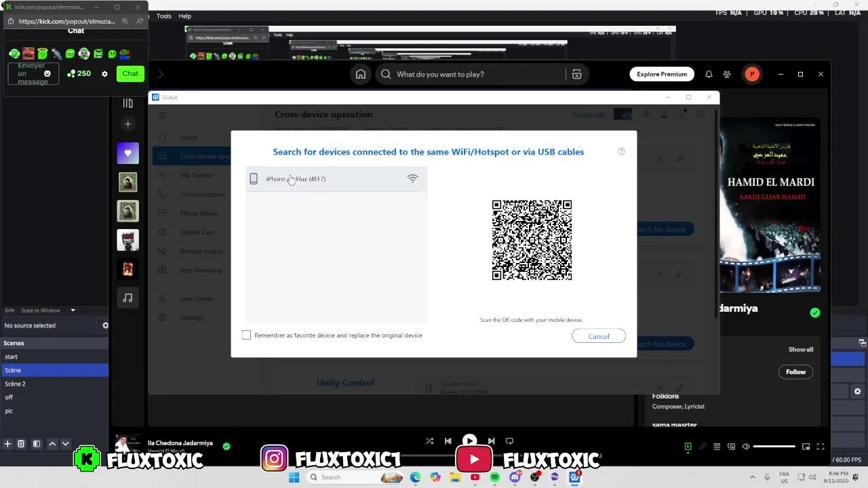The height and width of the screenshot is (488, 868).
Task: Open Spotify profile avatar P
Action: coord(751,74)
